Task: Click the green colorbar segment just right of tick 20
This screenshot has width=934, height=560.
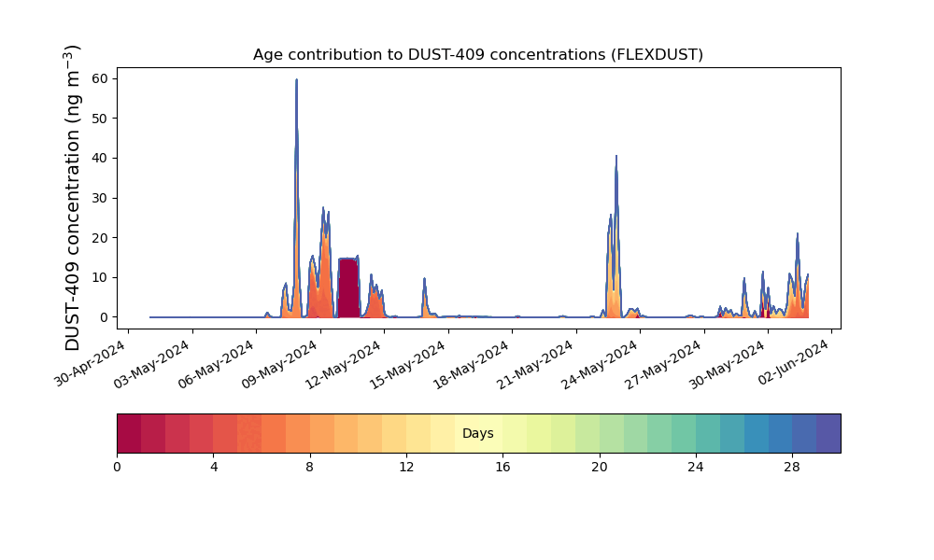Action: tap(612, 434)
